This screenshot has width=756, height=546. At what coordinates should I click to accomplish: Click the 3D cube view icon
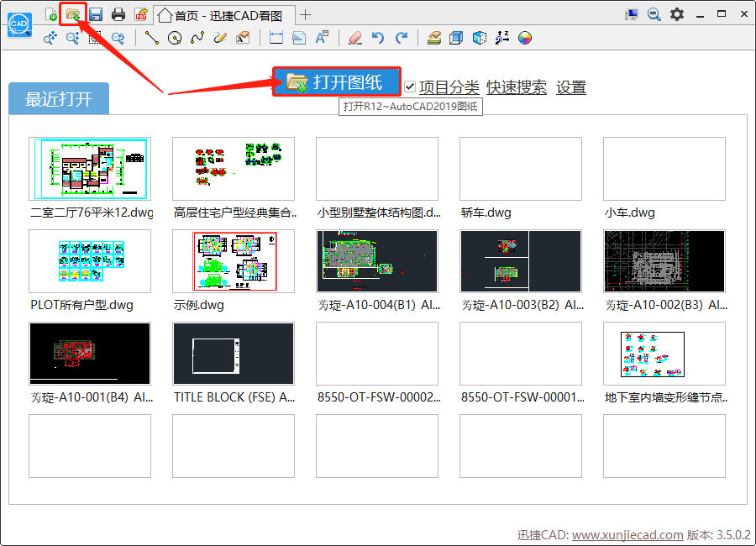click(456, 38)
